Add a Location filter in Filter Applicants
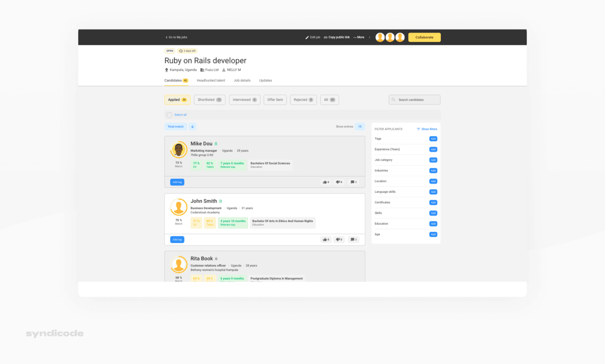 click(433, 181)
